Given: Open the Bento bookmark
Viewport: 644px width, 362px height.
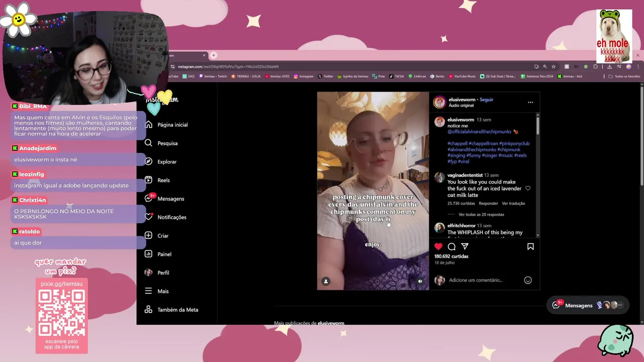Looking at the screenshot, I should click(437, 76).
